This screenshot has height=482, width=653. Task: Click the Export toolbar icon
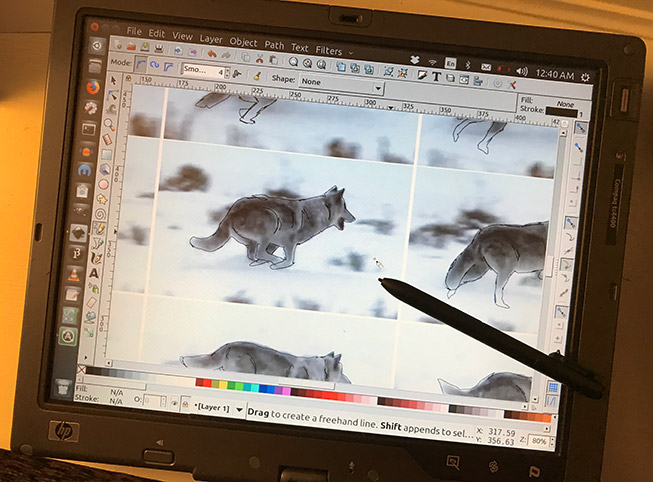193,51
